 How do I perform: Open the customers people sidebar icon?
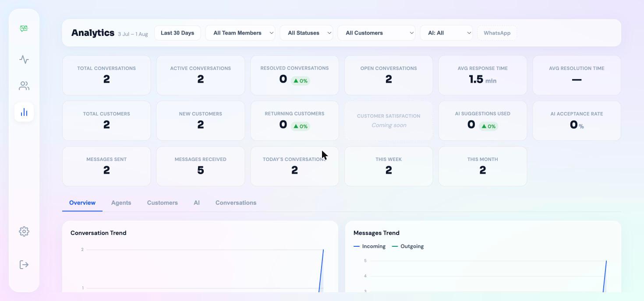[x=24, y=86]
